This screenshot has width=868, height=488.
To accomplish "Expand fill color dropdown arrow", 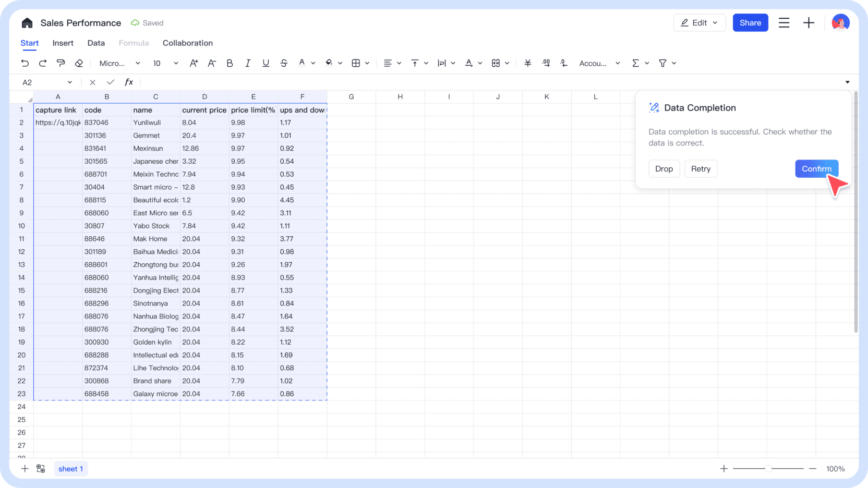I will coord(340,63).
